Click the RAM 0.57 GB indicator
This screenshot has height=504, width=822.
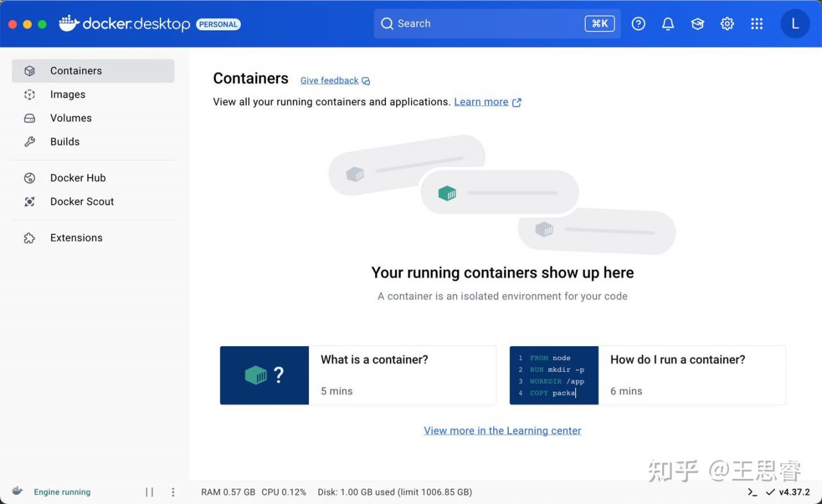pos(228,492)
